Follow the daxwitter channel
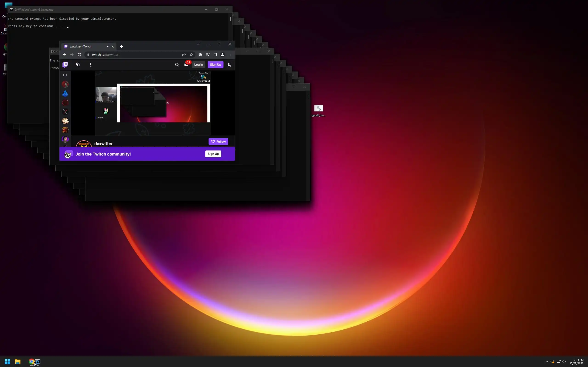This screenshot has height=367, width=588. pyautogui.click(x=218, y=142)
